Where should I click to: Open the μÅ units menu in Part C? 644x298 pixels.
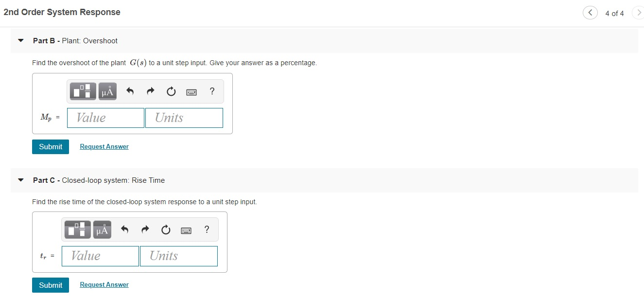[x=102, y=229]
